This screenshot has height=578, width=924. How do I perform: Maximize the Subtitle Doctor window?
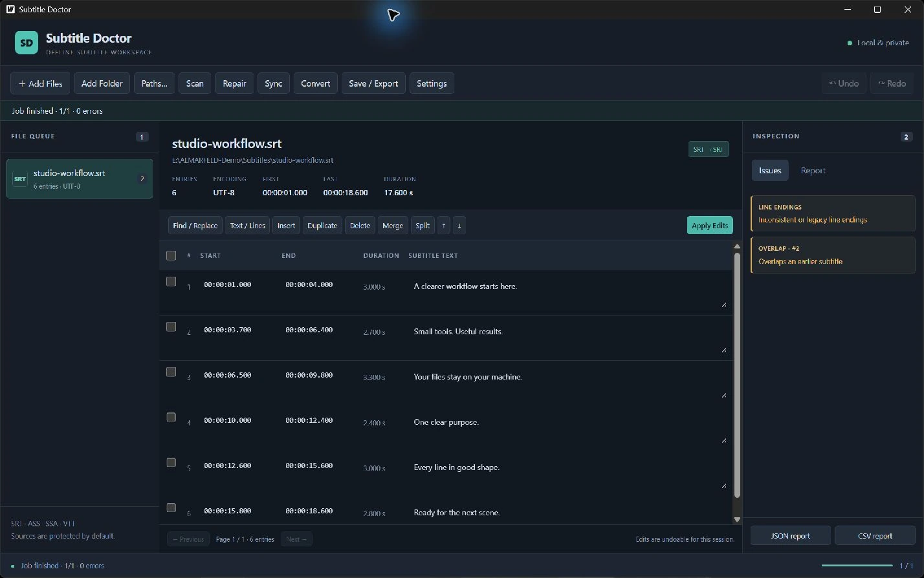tap(877, 10)
